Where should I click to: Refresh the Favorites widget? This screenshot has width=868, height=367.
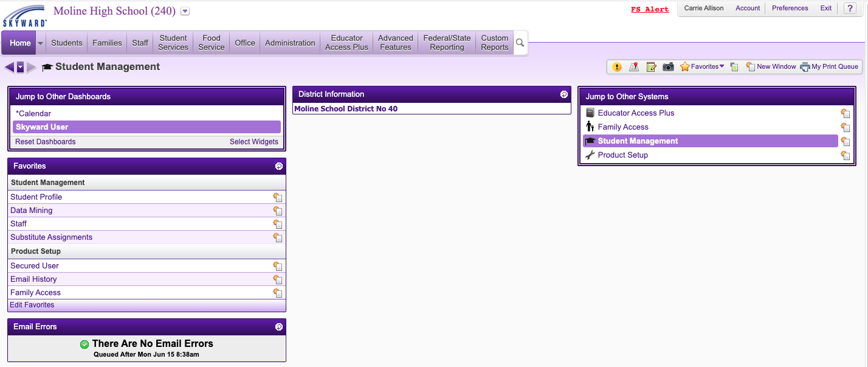279,166
